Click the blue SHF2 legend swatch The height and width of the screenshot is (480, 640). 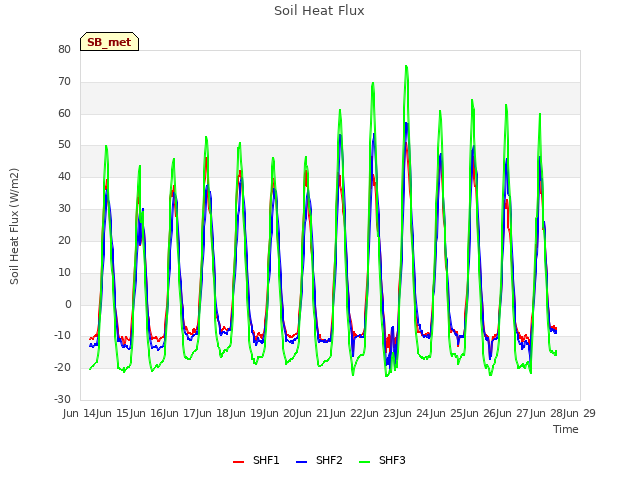tap(301, 462)
